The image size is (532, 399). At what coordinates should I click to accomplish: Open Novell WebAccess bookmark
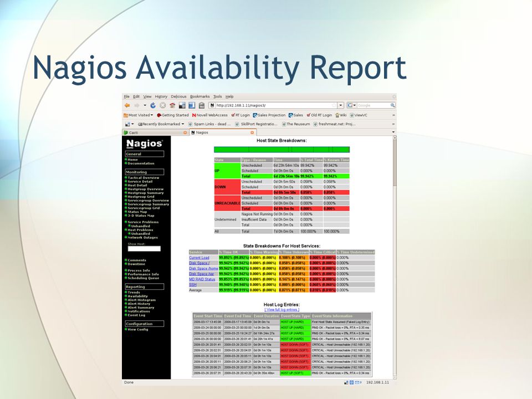209,115
